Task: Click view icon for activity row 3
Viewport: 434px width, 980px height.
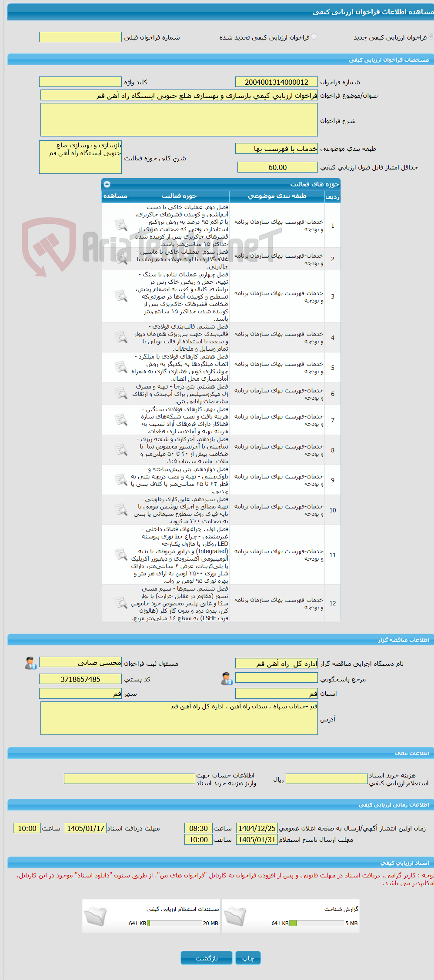Action: [121, 296]
